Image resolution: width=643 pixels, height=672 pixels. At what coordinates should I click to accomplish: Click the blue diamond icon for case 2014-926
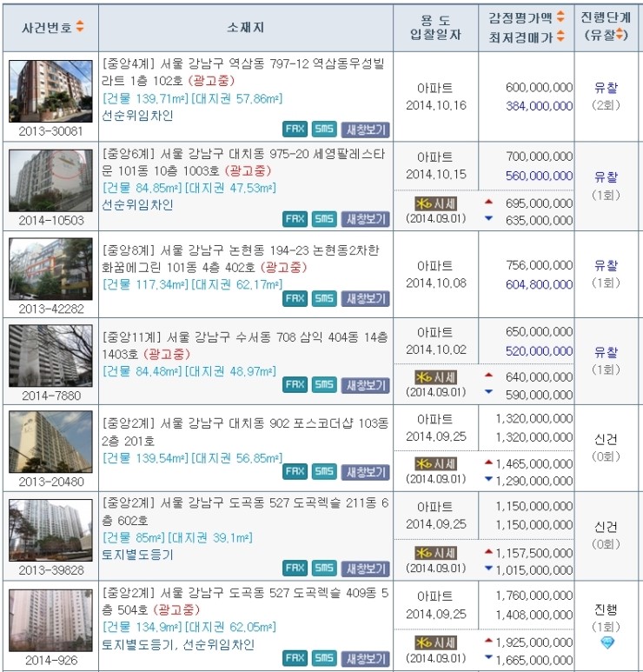click(x=607, y=642)
